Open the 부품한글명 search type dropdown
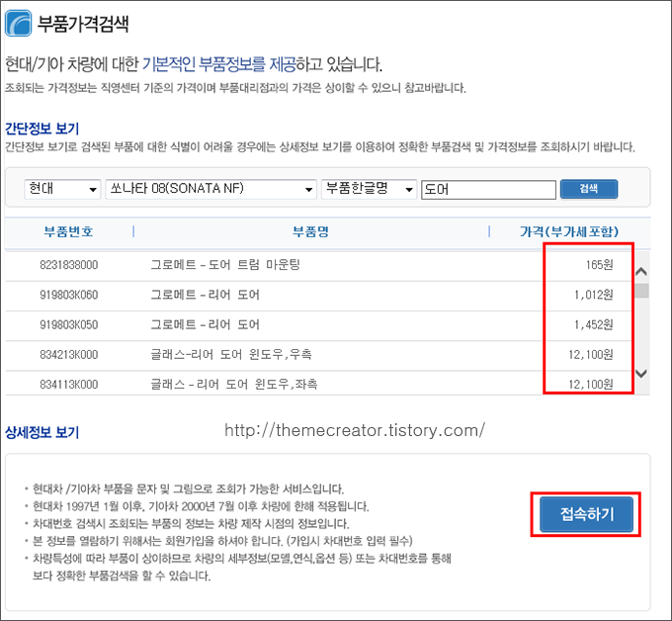Screen dimensions: 672x621 pos(369,189)
